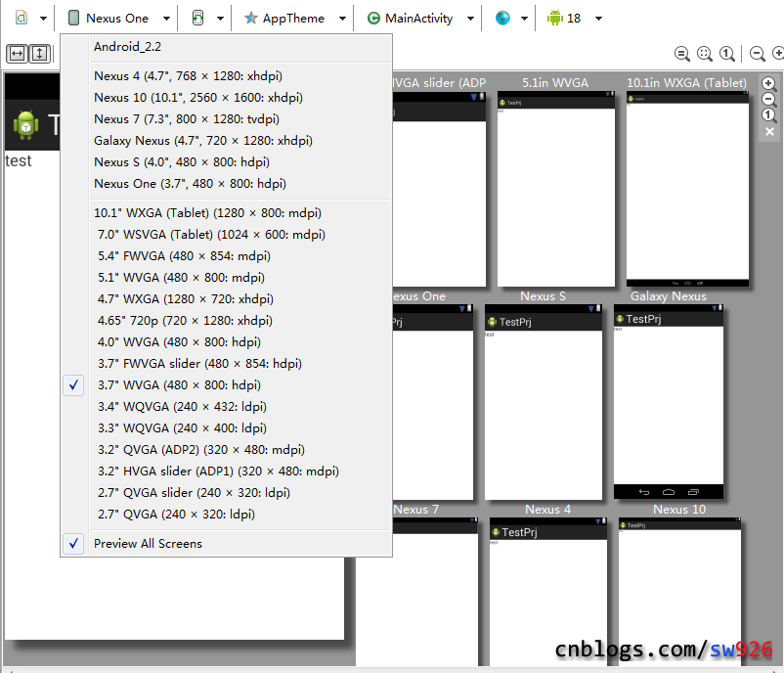Click the Nexus S preview thumbnail

pos(544,402)
